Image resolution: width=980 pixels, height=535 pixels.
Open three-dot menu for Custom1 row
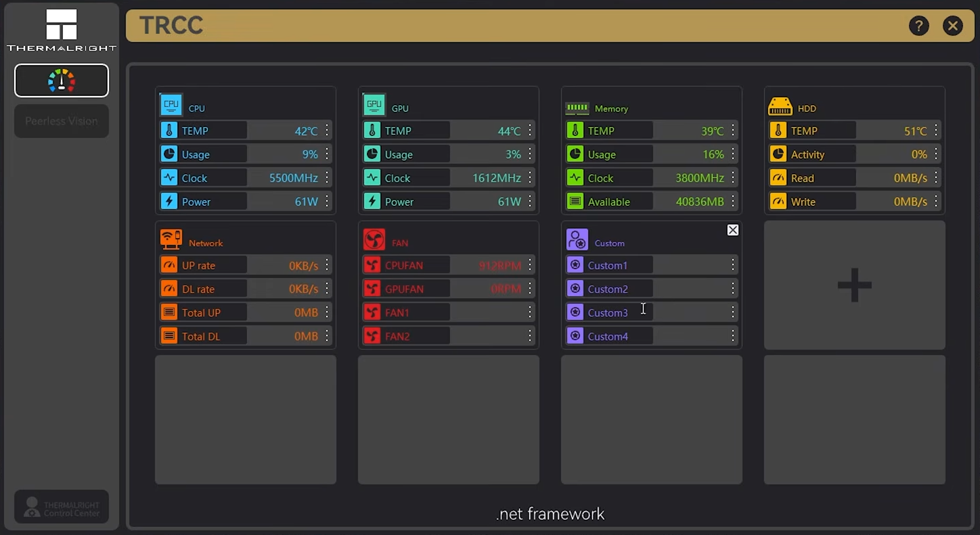[x=733, y=265]
